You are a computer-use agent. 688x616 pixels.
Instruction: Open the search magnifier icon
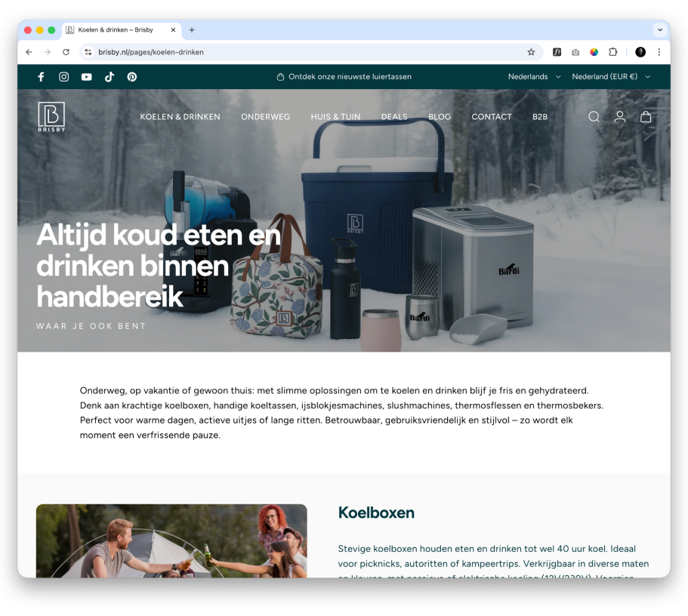(x=594, y=116)
